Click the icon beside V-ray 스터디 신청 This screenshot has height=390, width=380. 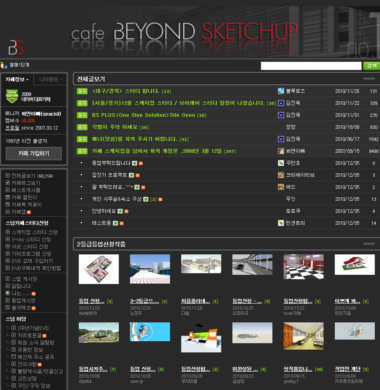7,239
